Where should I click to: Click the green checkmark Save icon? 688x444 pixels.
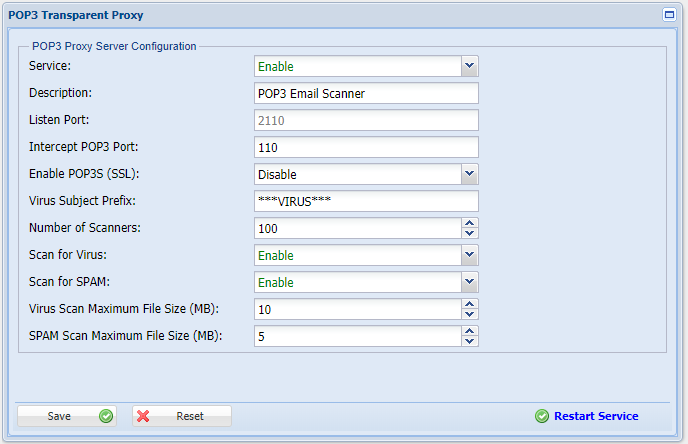tap(106, 416)
